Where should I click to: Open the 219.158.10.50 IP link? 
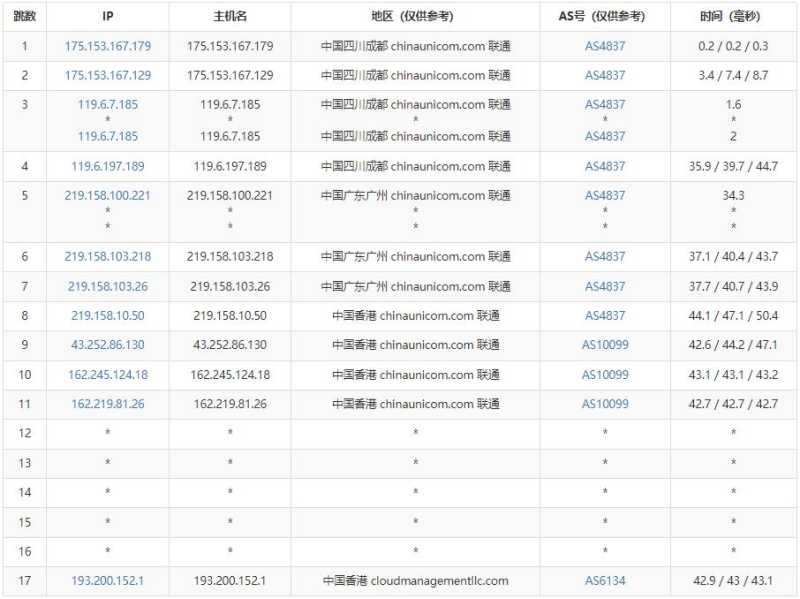108,315
